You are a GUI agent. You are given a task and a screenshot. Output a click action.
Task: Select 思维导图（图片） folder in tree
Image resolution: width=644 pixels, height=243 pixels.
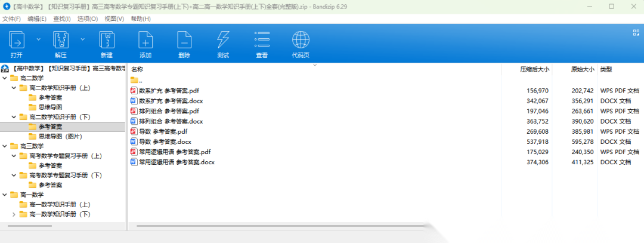click(60, 136)
